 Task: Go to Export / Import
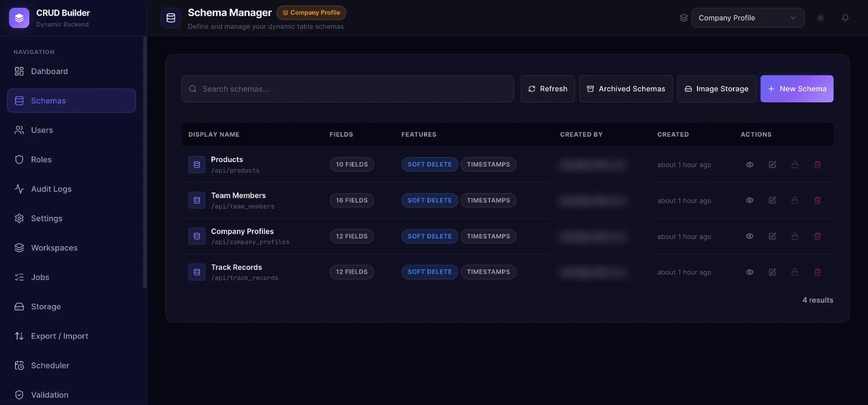coord(71,336)
